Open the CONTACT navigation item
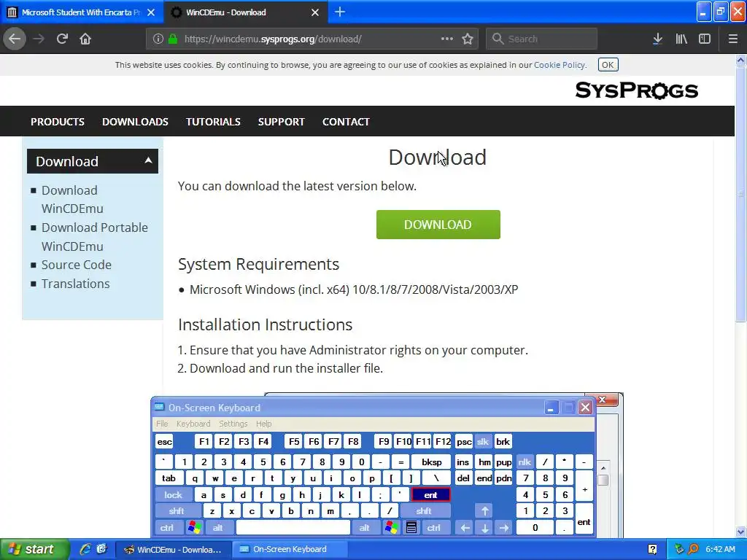Image resolution: width=747 pixels, height=560 pixels. [x=346, y=122]
